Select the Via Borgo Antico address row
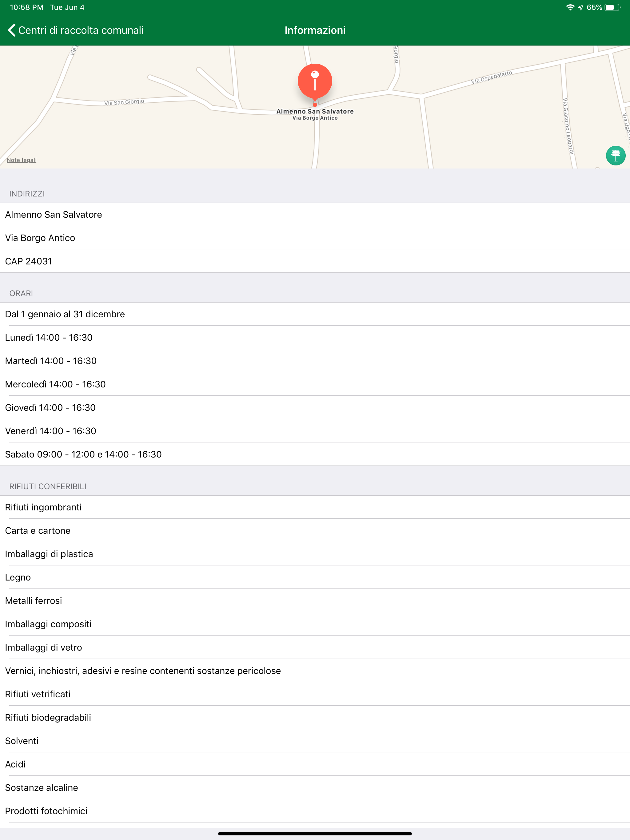Image resolution: width=630 pixels, height=840 pixels. point(315,238)
